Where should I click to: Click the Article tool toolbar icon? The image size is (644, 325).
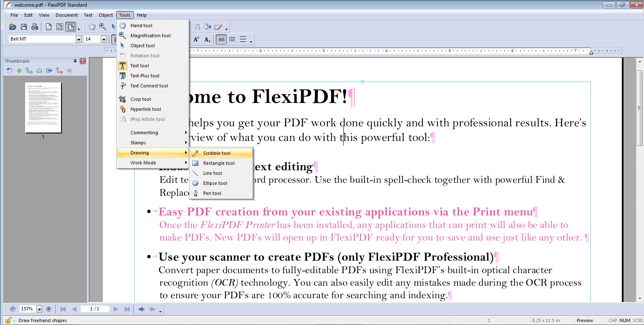point(197,27)
